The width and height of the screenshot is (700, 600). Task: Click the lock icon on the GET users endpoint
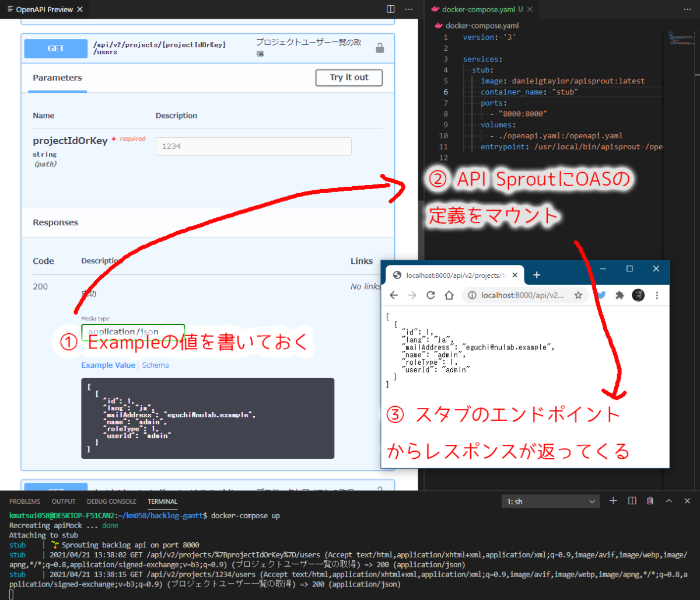click(x=380, y=48)
